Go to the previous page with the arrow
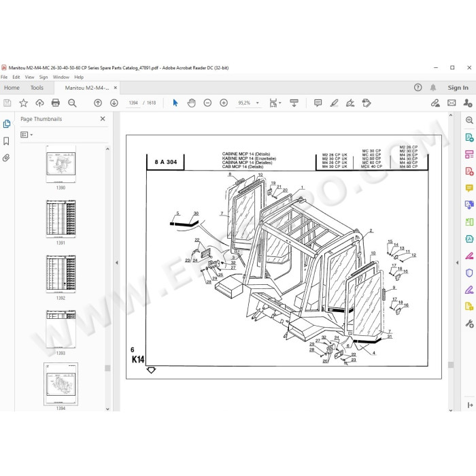 [x=98, y=103]
